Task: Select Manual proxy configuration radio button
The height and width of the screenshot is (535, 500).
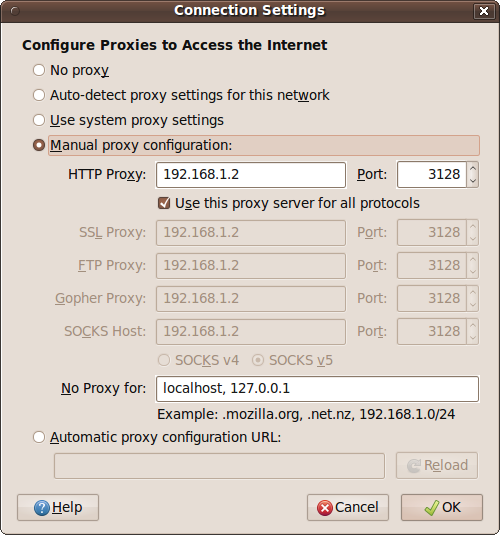Action: click(x=39, y=145)
